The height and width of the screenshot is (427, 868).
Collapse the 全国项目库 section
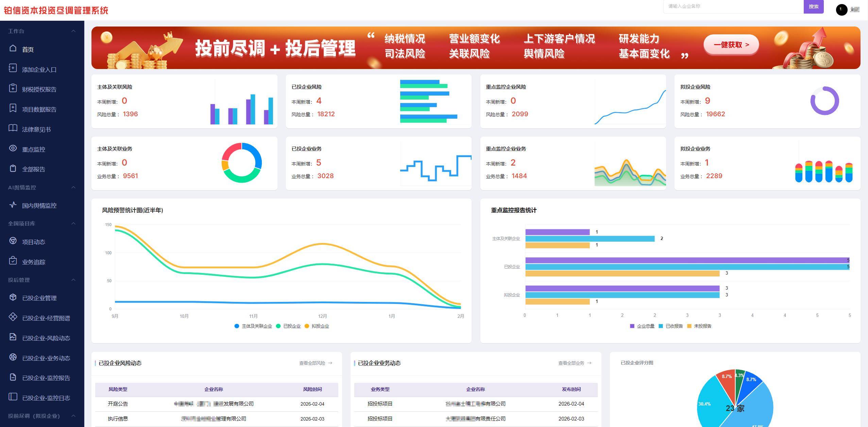click(73, 223)
